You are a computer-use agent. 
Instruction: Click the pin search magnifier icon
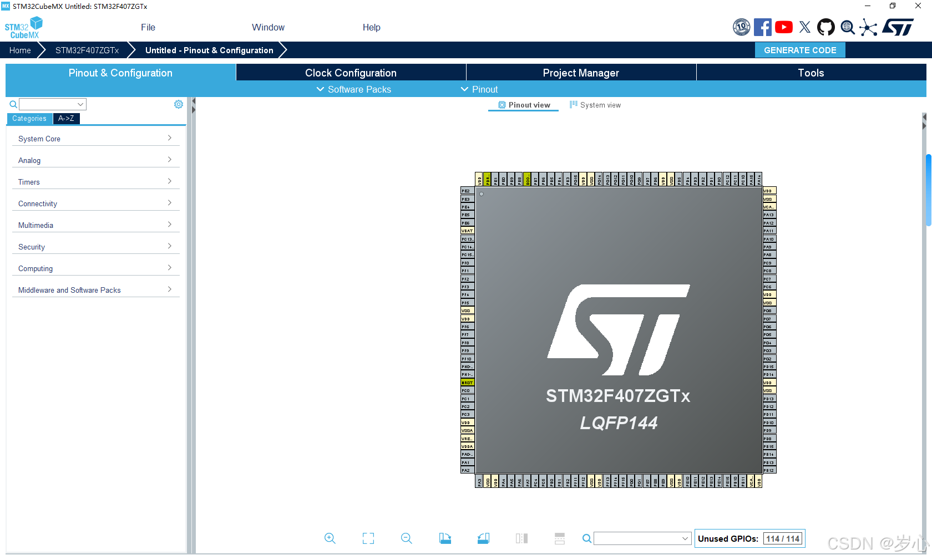coord(587,538)
